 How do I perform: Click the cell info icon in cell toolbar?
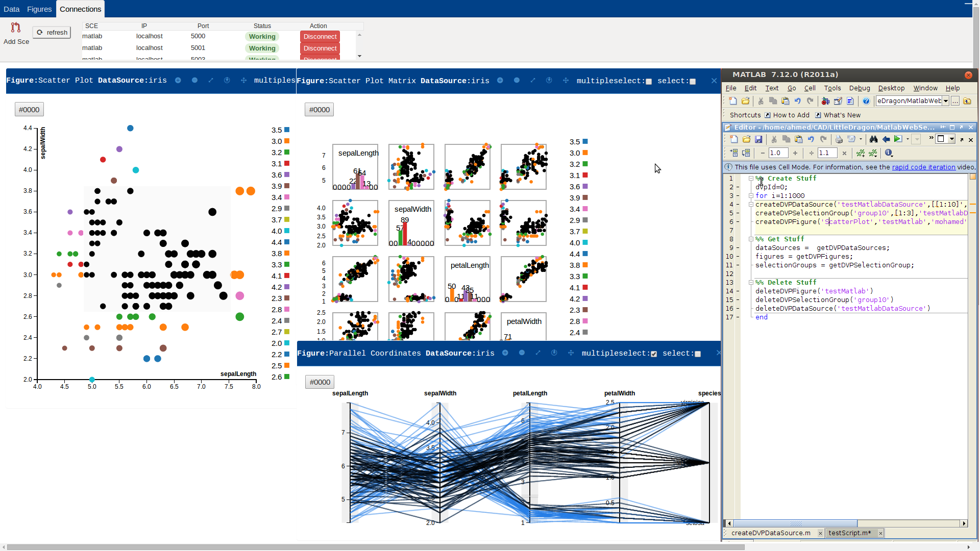pyautogui.click(x=889, y=153)
